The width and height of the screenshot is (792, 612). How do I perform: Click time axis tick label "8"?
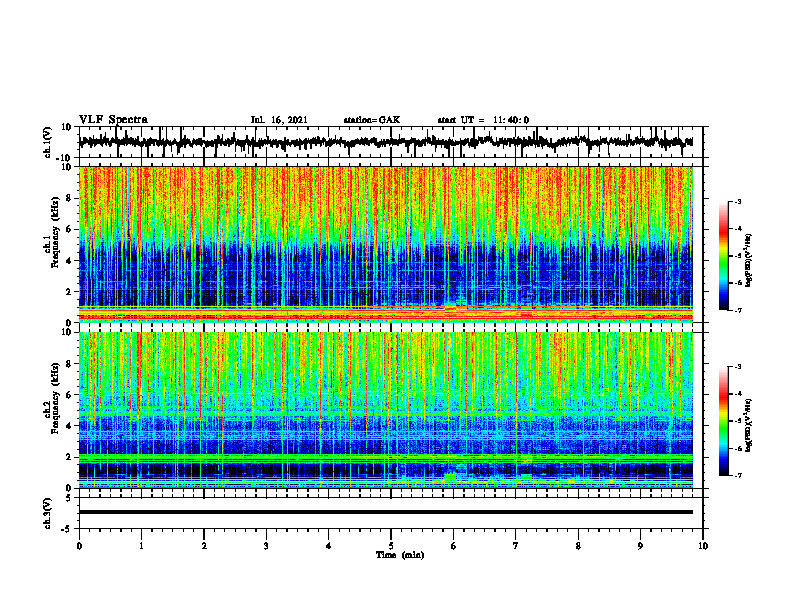[x=578, y=546]
